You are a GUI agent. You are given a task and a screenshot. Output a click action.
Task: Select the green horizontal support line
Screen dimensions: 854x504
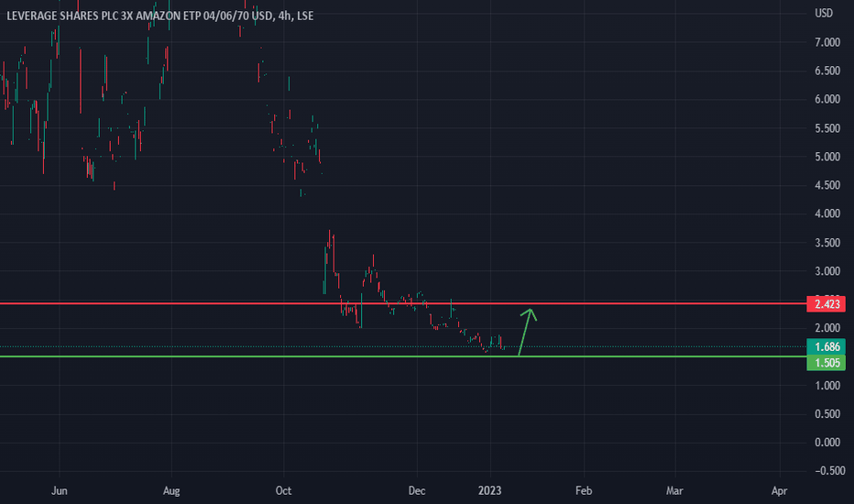(403, 356)
